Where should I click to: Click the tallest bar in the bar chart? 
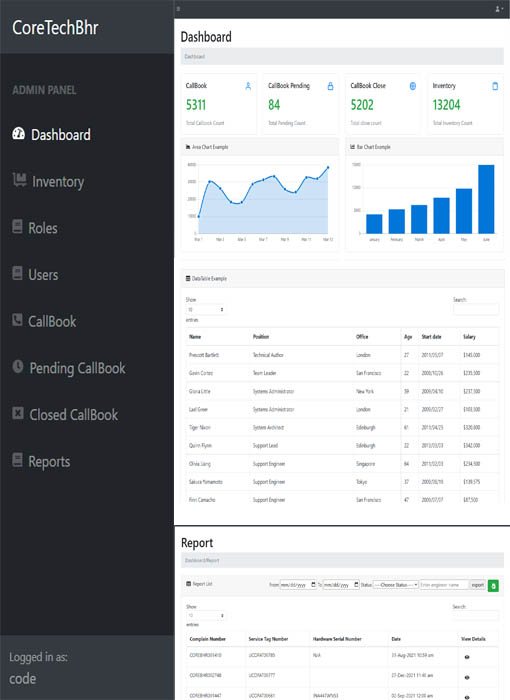[486, 199]
